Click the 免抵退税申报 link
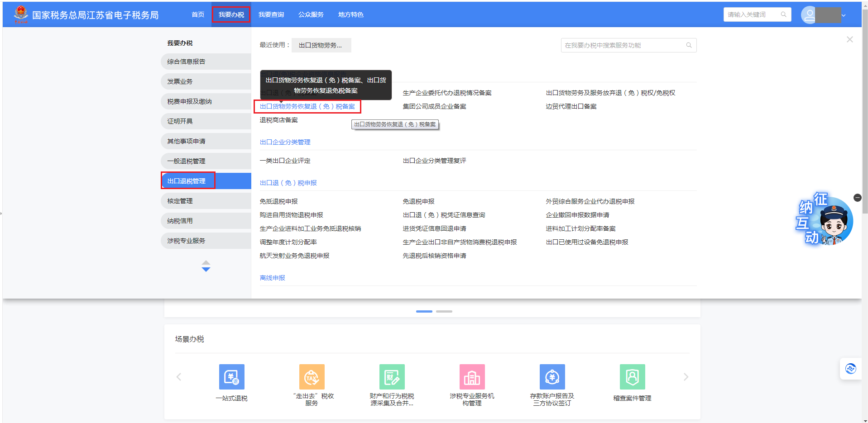868x423 pixels. (278, 201)
